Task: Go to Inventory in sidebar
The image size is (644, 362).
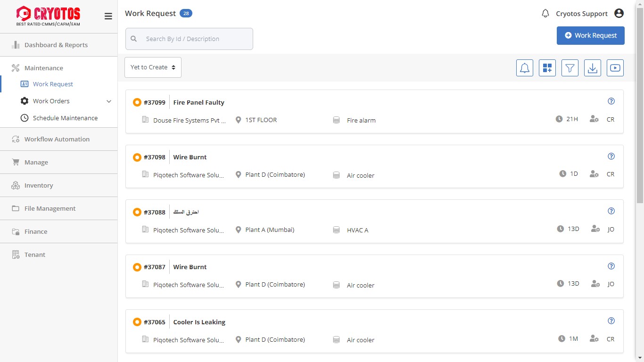Action: coord(39,186)
